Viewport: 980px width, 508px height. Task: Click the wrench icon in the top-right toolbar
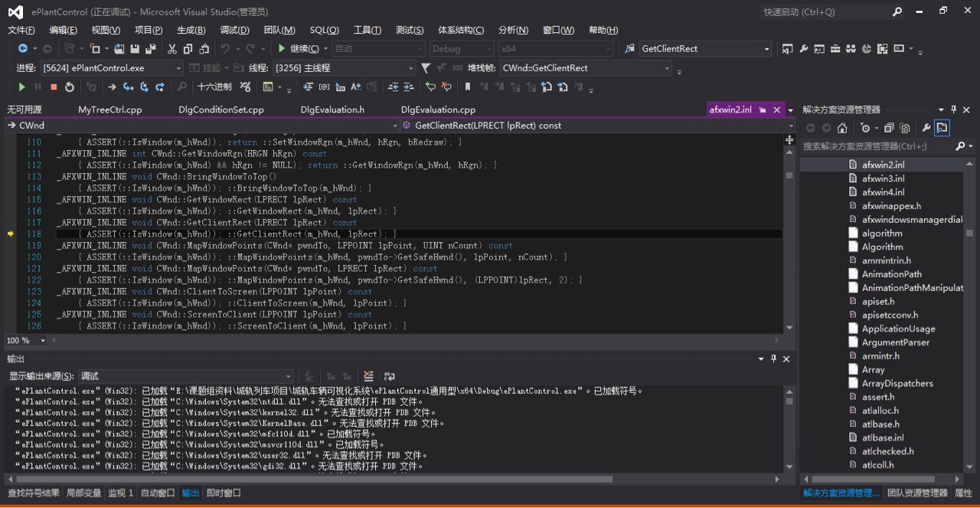coord(803,49)
